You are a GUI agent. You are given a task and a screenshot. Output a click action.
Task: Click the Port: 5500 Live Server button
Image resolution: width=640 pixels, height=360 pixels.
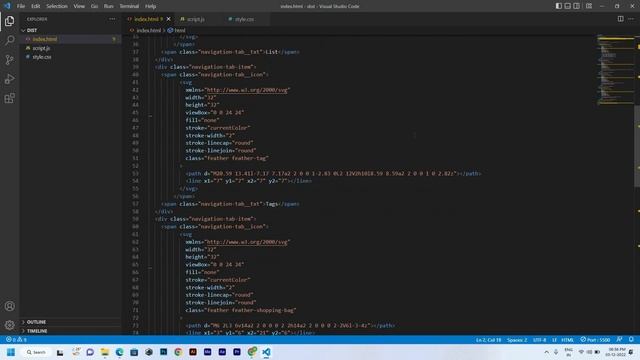[x=595, y=340]
